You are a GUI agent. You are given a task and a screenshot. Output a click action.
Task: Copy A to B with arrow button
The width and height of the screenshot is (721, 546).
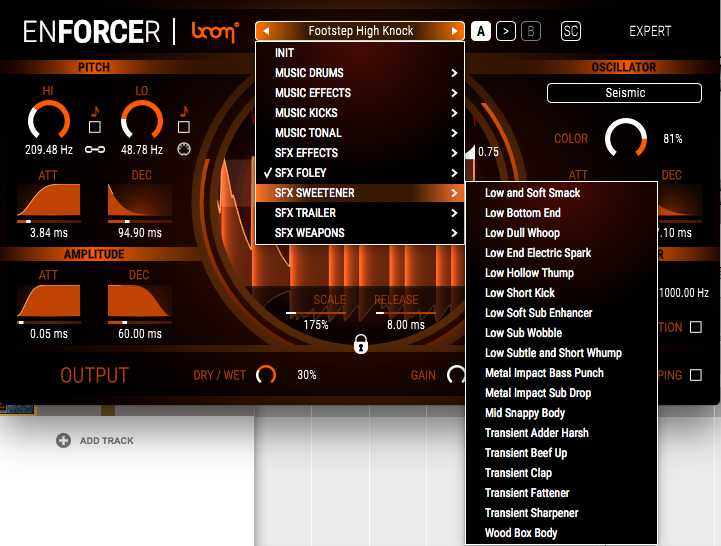click(506, 31)
